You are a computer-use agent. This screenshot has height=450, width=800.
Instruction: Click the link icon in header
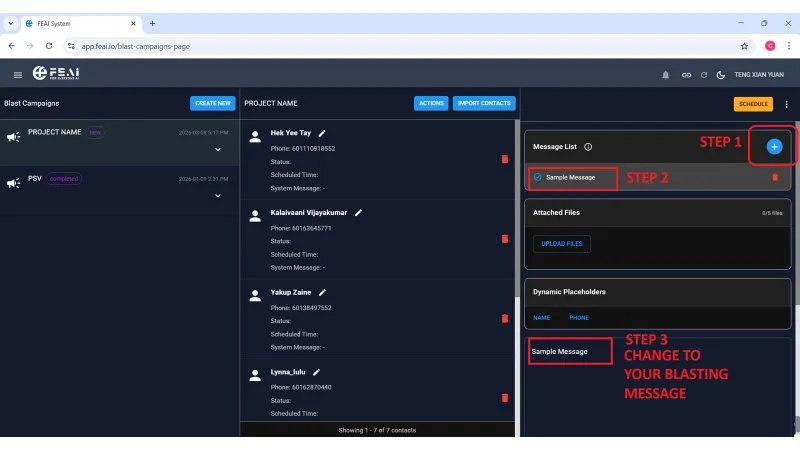point(686,75)
